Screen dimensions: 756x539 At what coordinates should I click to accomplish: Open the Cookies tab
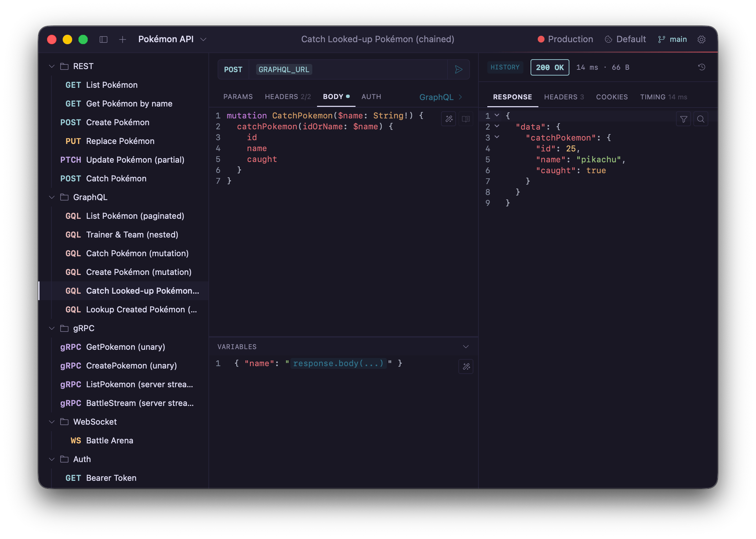tap(612, 97)
